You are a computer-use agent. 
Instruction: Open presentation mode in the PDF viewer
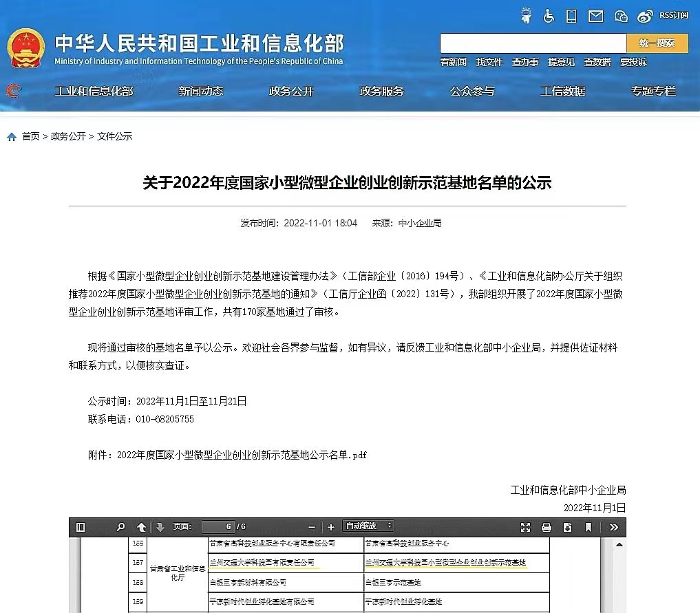[x=526, y=527]
